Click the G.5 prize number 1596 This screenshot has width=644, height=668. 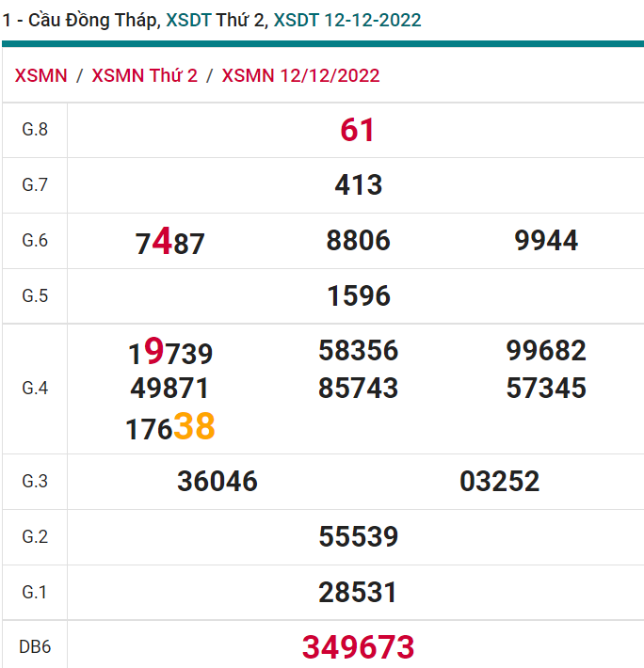pyautogui.click(x=358, y=296)
